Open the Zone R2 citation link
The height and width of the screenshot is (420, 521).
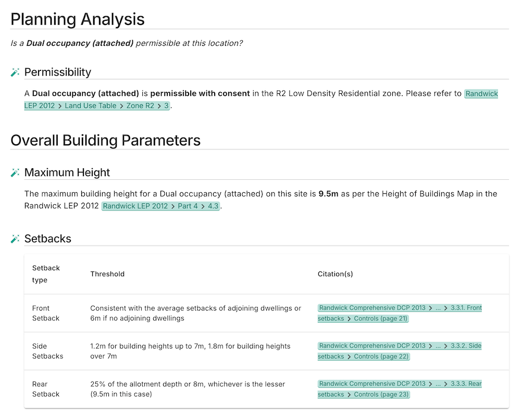[x=140, y=105]
